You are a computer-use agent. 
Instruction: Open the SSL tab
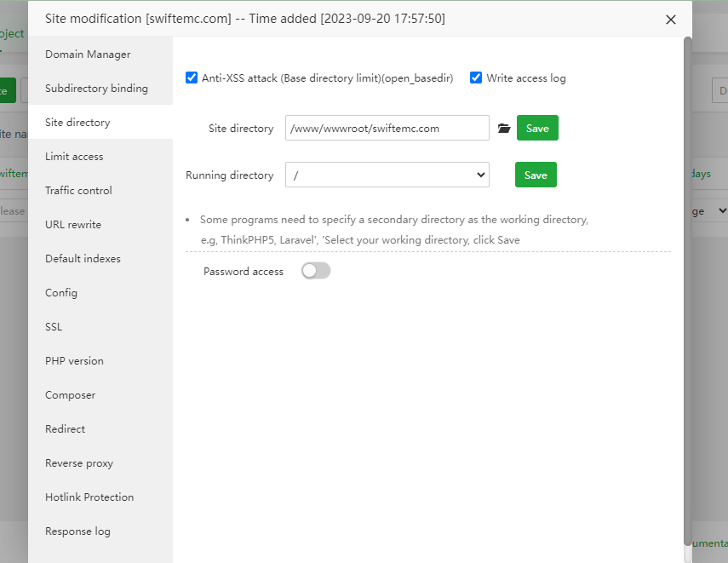(x=54, y=327)
